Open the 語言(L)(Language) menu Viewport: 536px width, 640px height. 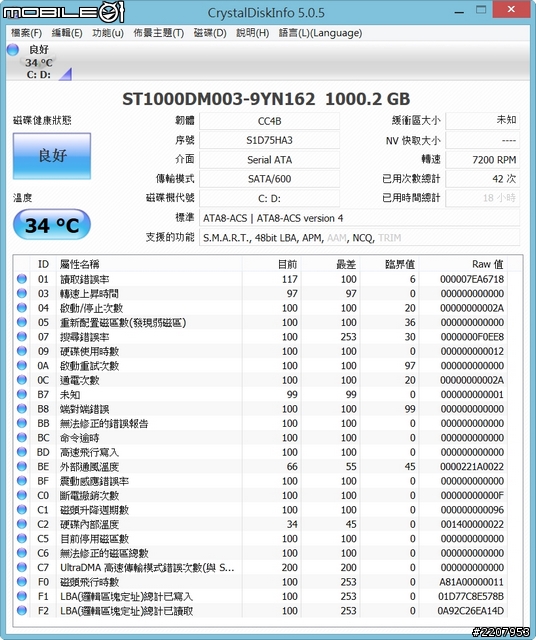pos(320,33)
